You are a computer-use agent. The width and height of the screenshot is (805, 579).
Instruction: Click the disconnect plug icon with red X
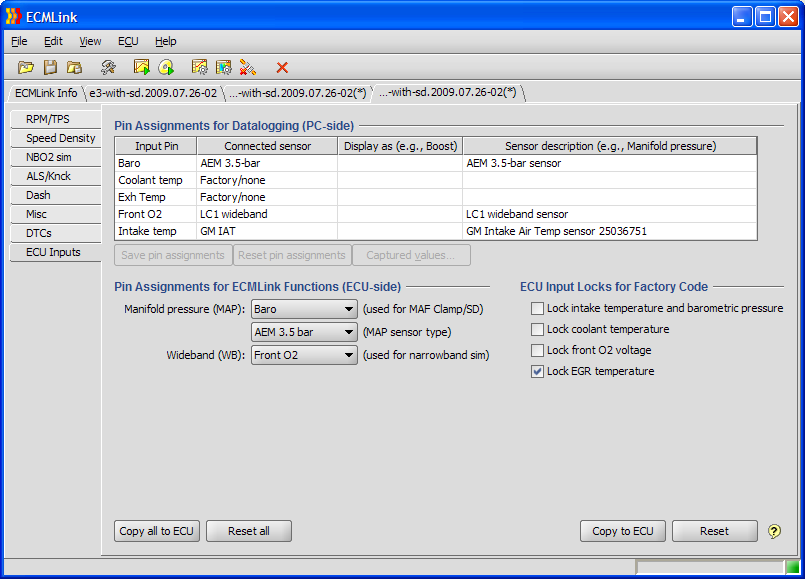[248, 67]
